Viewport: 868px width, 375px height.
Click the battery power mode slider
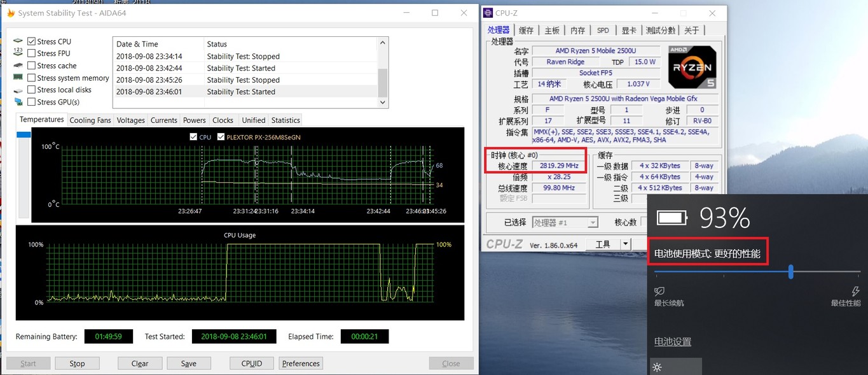790,272
